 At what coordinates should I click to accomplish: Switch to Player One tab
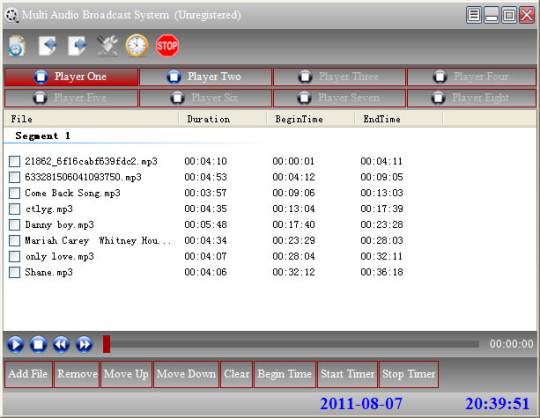[71, 76]
